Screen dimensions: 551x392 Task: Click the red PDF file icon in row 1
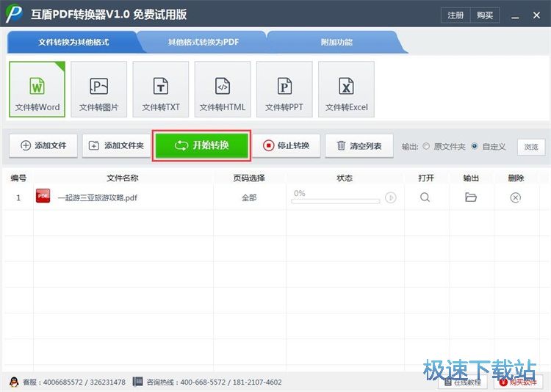43,196
